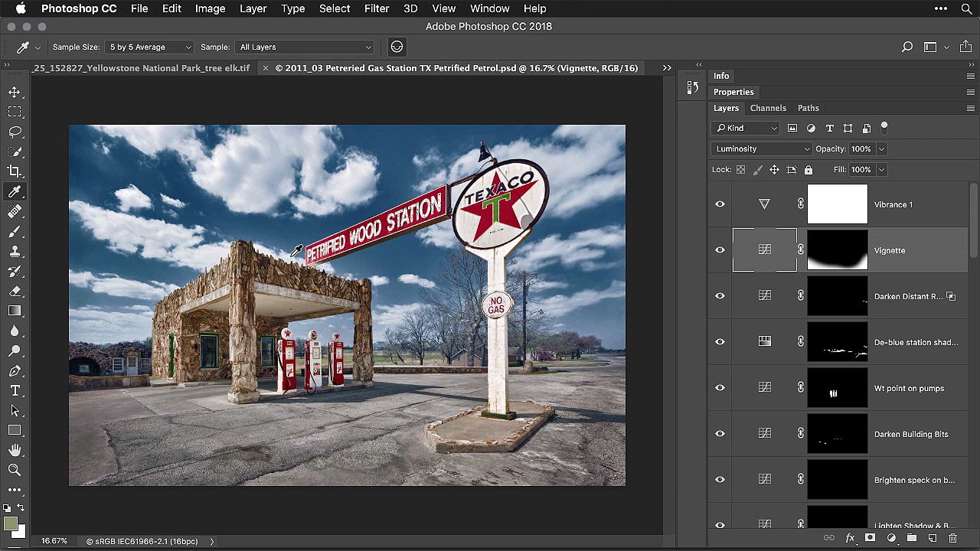This screenshot has height=551, width=980.
Task: Click the zoom percentage field 16.67%
Action: 54,541
